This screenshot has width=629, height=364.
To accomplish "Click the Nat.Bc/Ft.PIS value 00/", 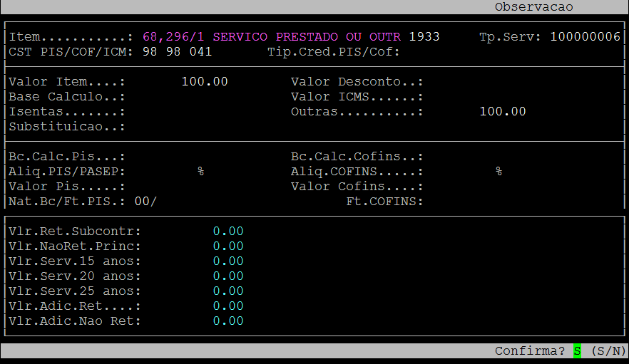I will click(x=145, y=202).
